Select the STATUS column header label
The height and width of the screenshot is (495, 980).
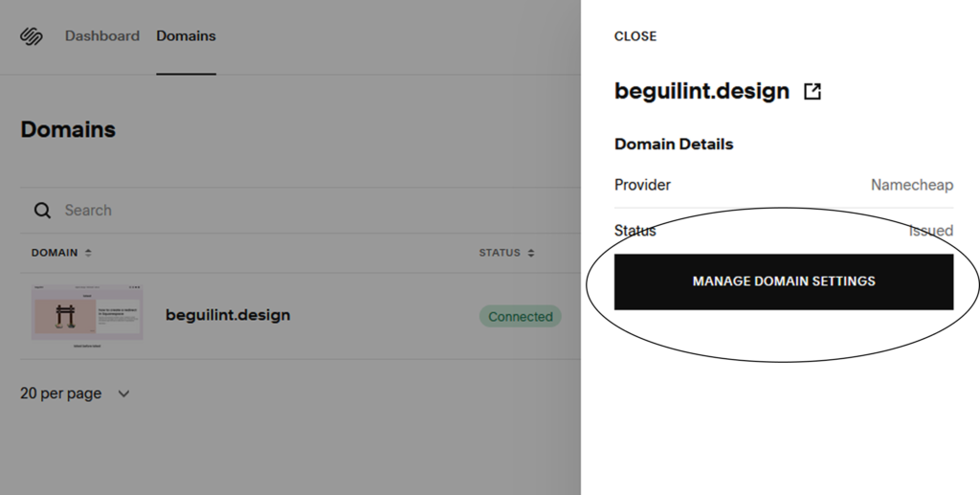[500, 253]
